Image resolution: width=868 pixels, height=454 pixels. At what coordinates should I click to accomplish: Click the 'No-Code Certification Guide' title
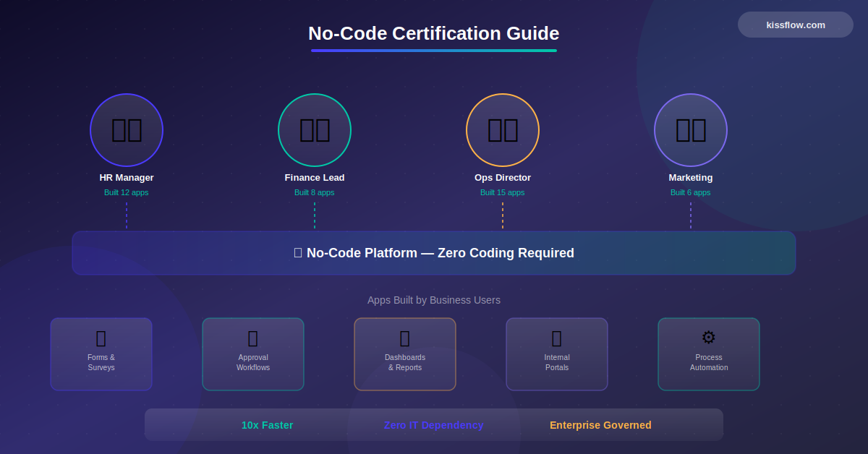click(x=434, y=33)
